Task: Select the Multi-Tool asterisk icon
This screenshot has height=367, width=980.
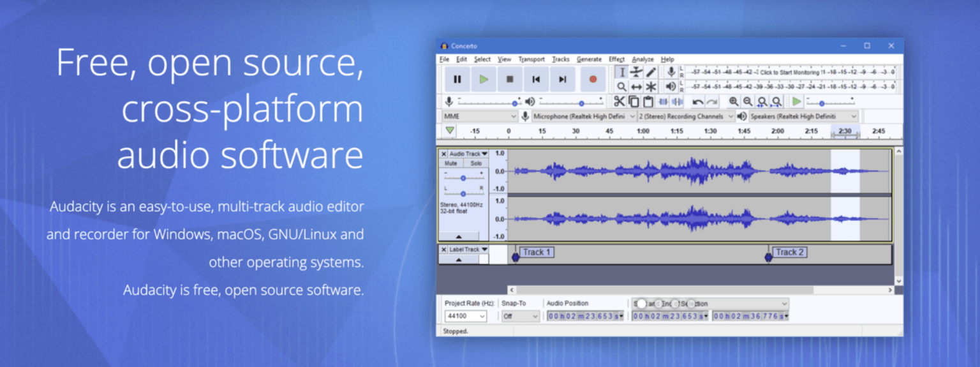Action: (651, 86)
